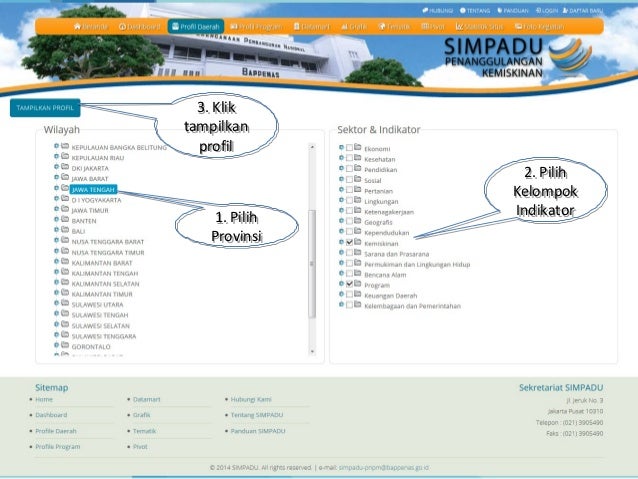Expand the Pendidikan sector node
Image resolution: width=638 pixels, height=479 pixels.
click(x=341, y=168)
